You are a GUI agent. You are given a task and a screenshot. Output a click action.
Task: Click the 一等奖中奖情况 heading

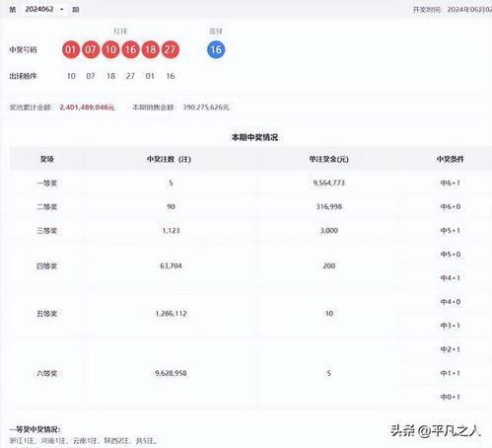[x=35, y=429]
